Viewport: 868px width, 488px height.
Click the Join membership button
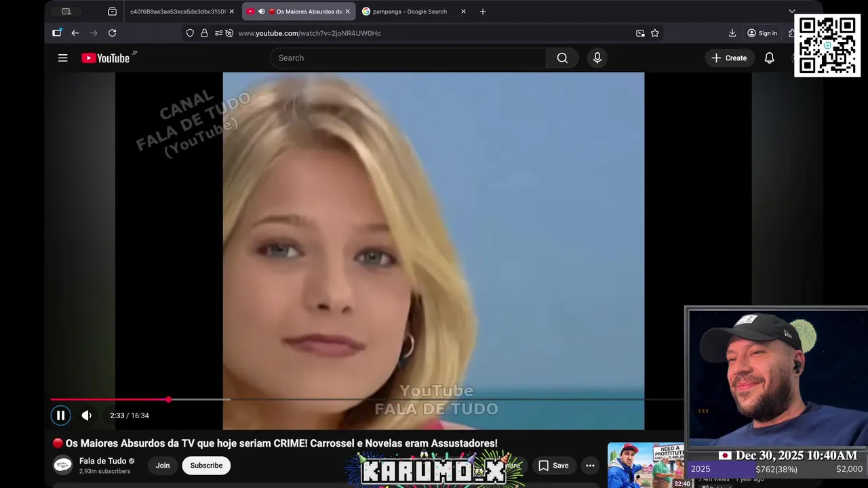click(163, 466)
